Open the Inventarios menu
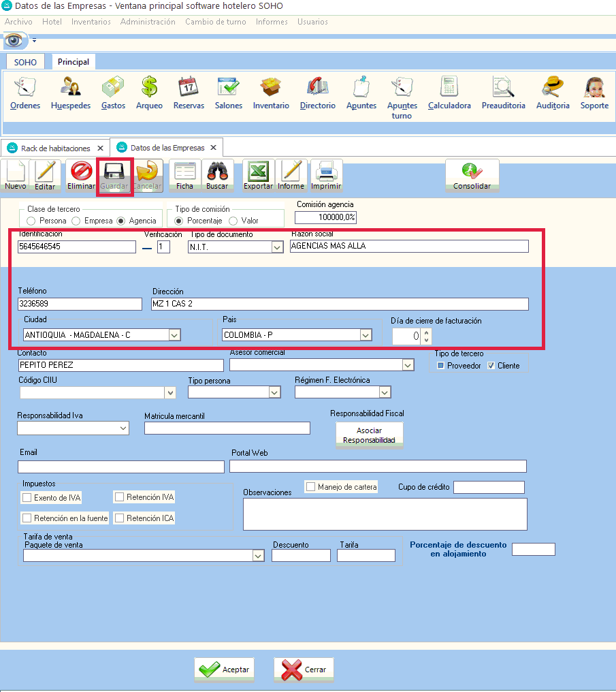Screen dimensions: 616x692 coord(91,22)
